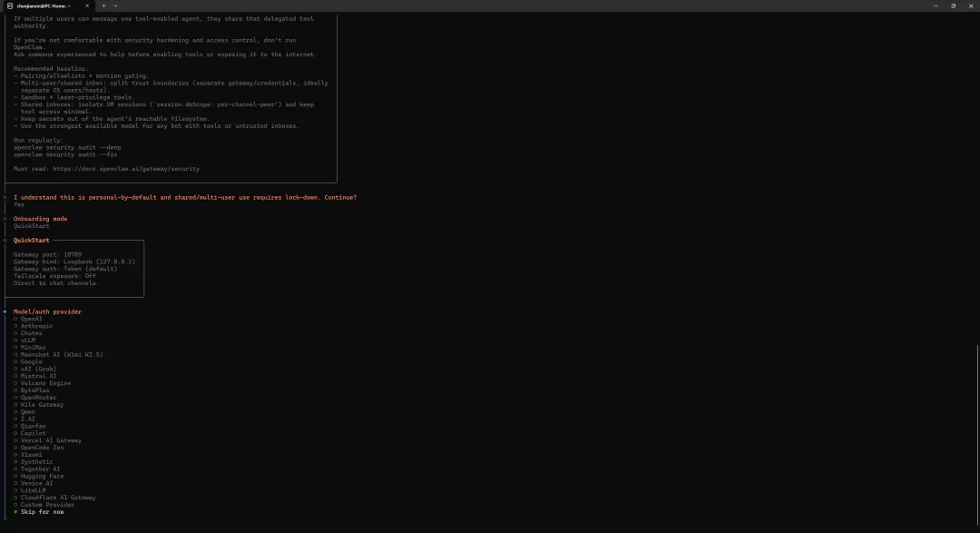Select the Volcano Engine provider
This screenshot has height=533, width=980.
(x=43, y=383)
